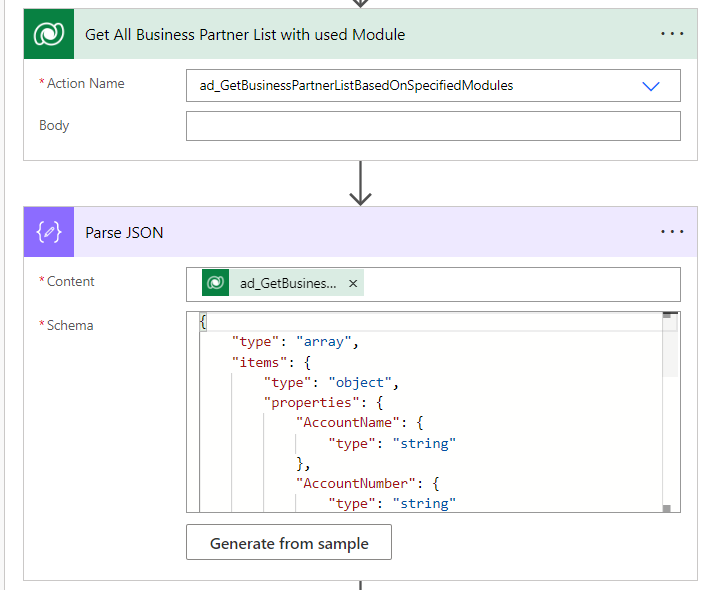Click into the Body input field
This screenshot has width=711, height=590.
432,126
